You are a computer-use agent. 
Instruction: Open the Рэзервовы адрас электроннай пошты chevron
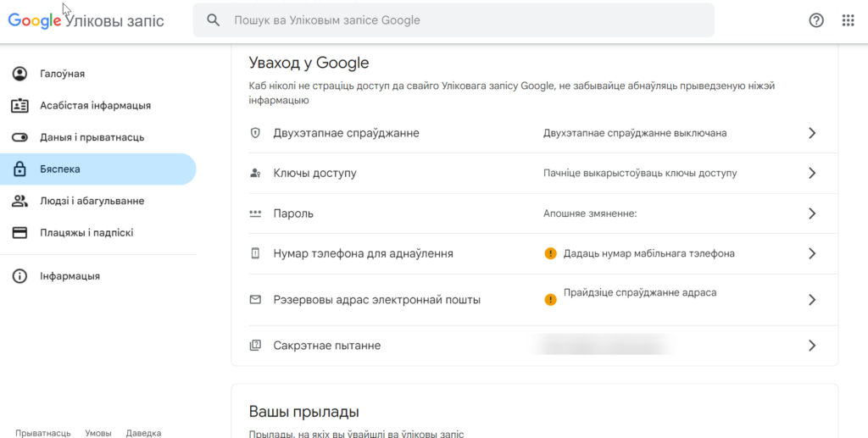click(x=812, y=300)
